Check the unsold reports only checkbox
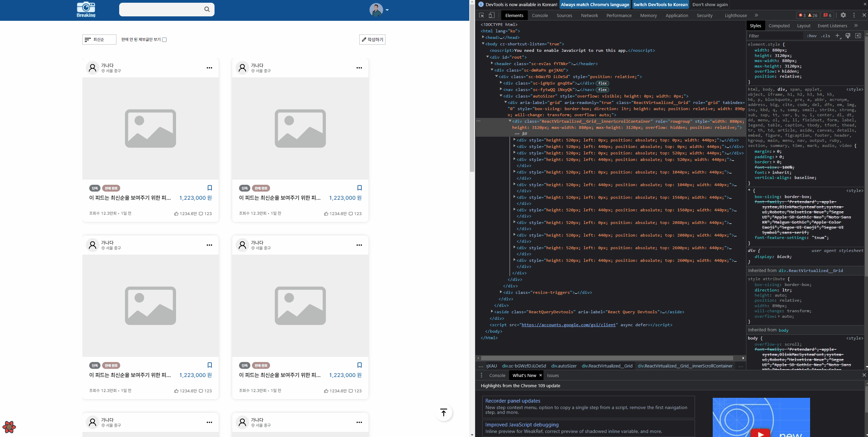This screenshot has width=868, height=437. (164, 40)
